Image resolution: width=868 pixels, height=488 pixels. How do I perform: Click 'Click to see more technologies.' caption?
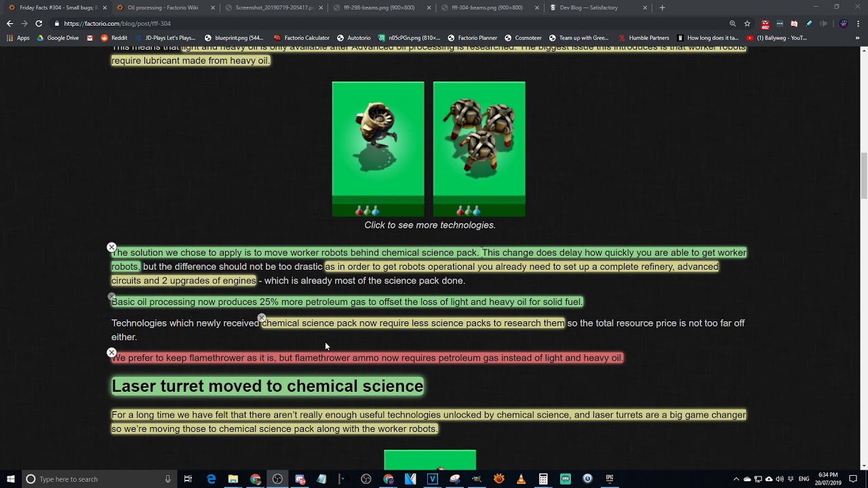(430, 225)
